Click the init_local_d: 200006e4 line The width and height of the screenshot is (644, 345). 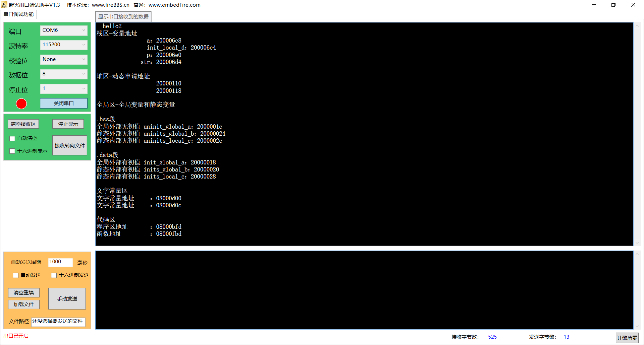coord(181,48)
